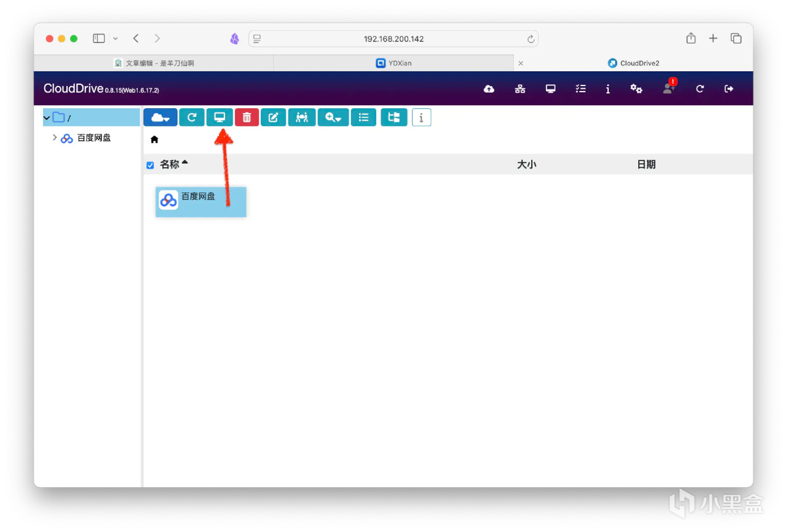Open the search magnifier dropdown button
This screenshot has height=532, width=787.
point(333,117)
